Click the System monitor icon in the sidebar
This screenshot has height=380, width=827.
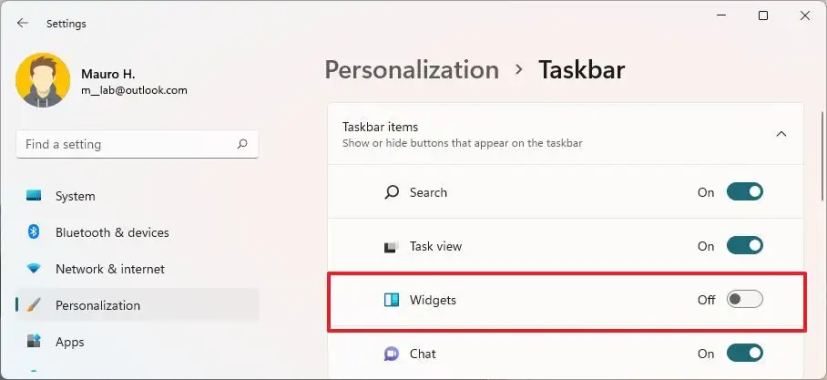(34, 196)
